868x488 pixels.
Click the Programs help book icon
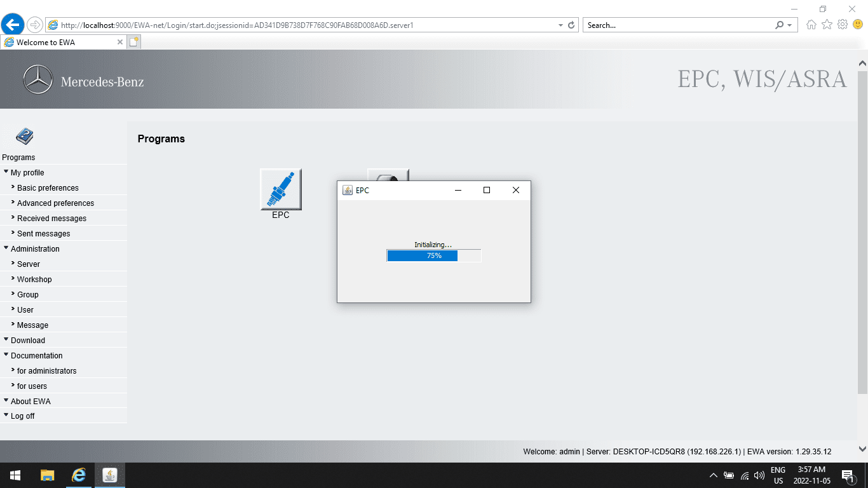click(x=24, y=136)
